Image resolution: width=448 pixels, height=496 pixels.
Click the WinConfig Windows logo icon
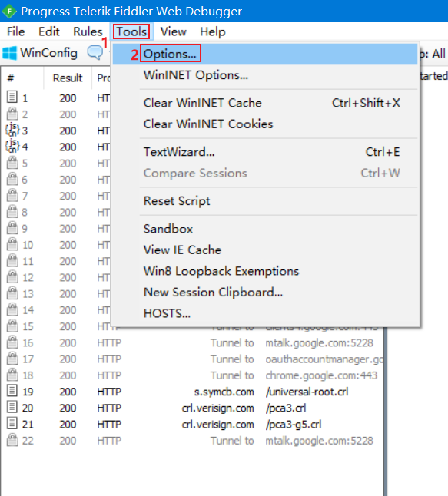pyautogui.click(x=9, y=53)
